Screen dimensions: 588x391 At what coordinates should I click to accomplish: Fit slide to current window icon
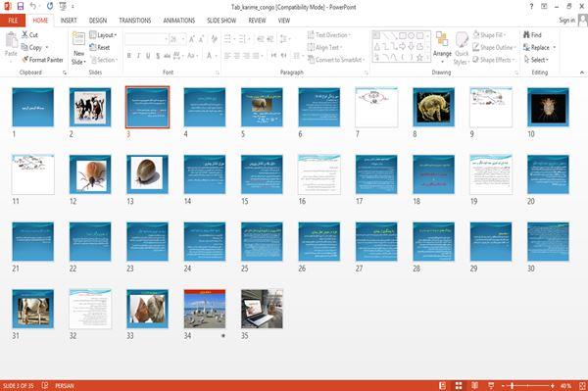(582, 385)
